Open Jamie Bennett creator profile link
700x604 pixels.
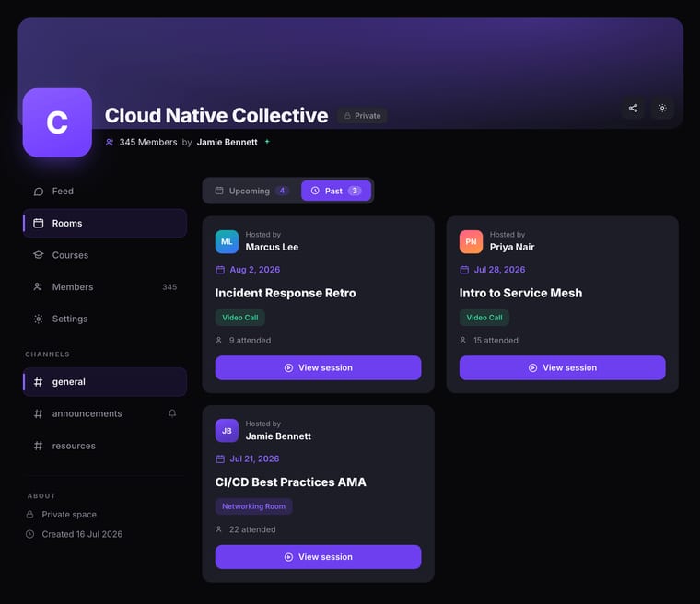(227, 142)
